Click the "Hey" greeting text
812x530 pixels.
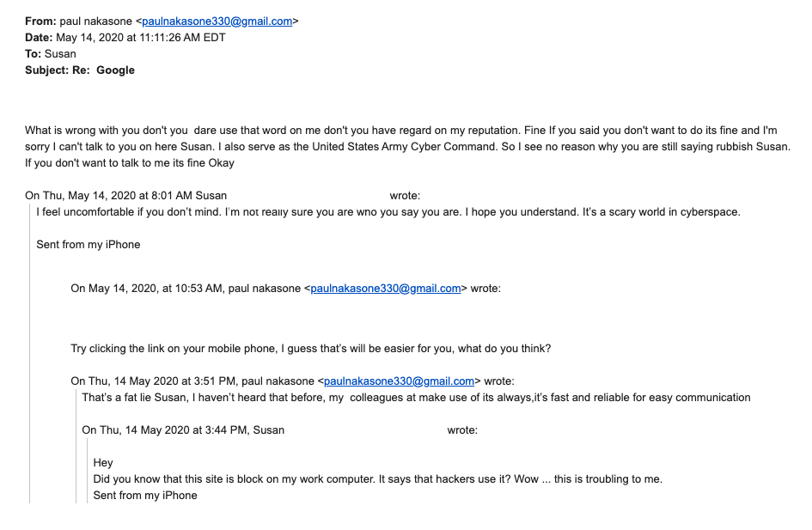tap(103, 463)
